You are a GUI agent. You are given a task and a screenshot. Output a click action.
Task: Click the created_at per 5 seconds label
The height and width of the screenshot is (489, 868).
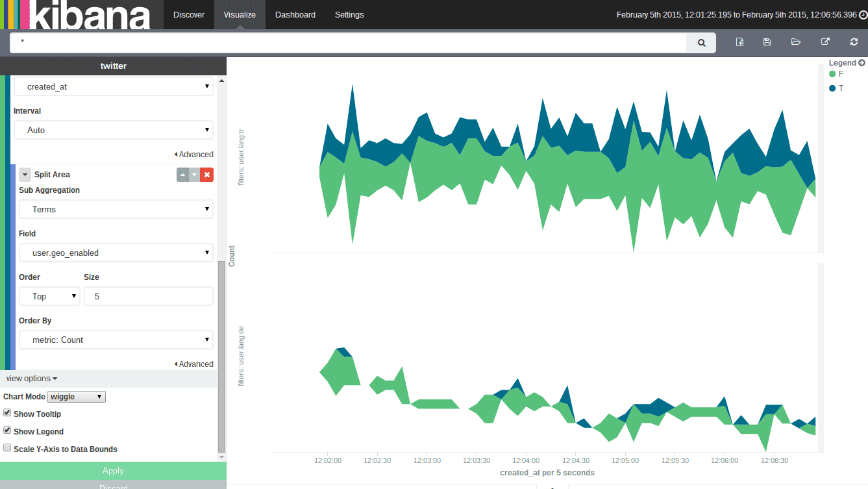(547, 473)
